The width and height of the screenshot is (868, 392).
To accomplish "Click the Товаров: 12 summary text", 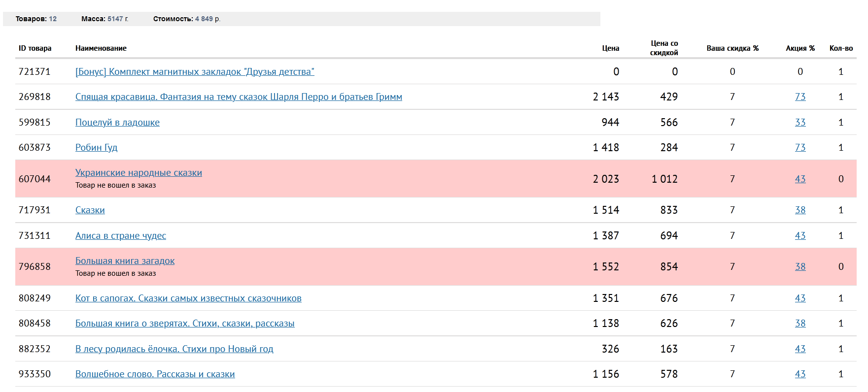I will pyautogui.click(x=36, y=19).
